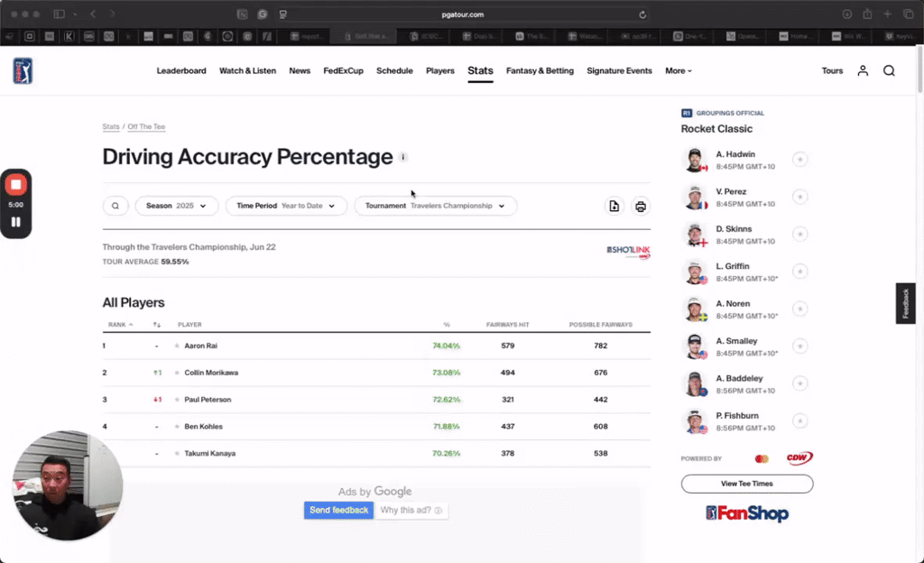Star V. Perez in the groupings
924x563 pixels.
[x=799, y=197]
